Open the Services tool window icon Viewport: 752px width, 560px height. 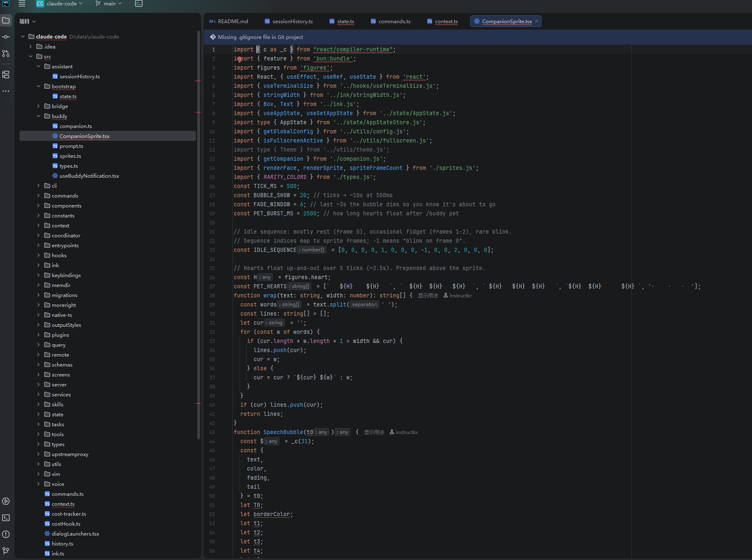[6, 501]
